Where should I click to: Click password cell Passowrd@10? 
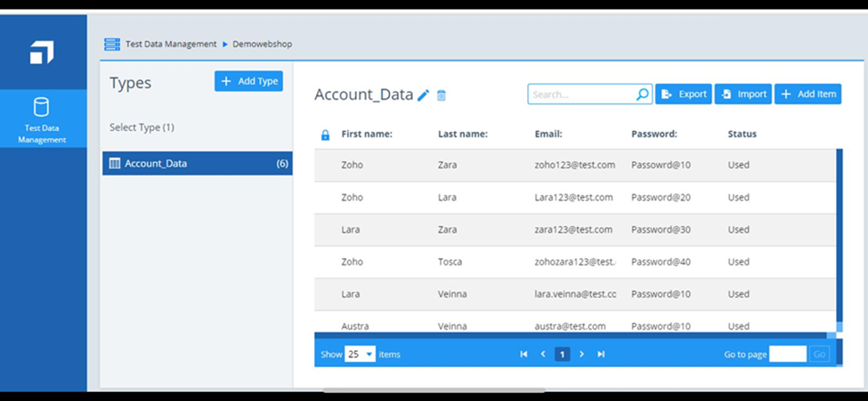pos(661,165)
